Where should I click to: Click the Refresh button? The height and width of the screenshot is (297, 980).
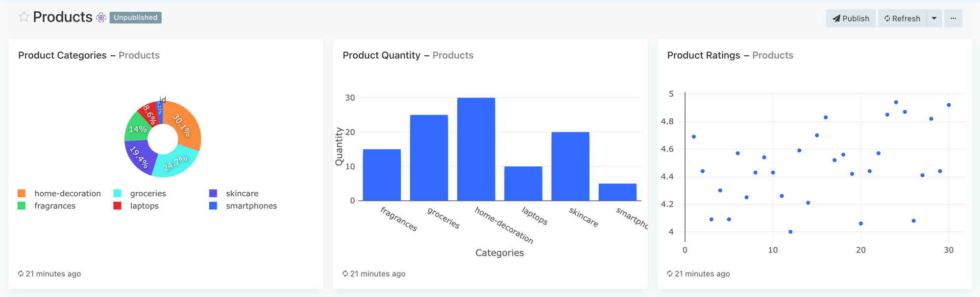[902, 18]
